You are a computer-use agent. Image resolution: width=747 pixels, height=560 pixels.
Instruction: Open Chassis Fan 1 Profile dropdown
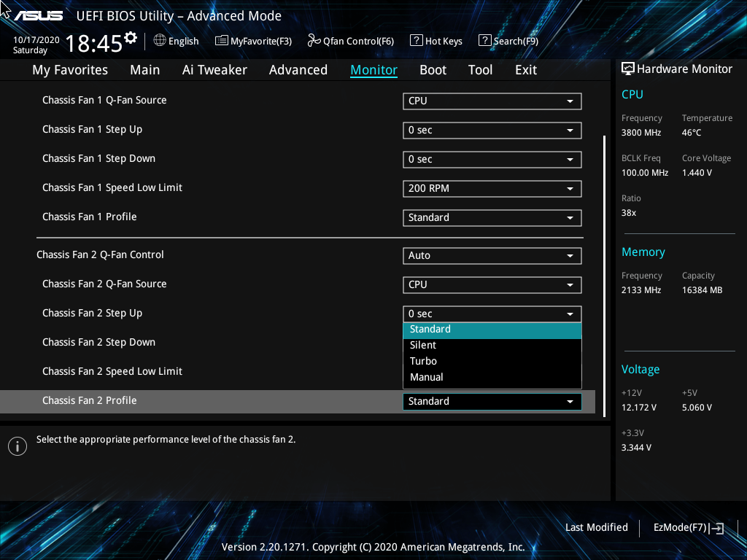click(492, 217)
